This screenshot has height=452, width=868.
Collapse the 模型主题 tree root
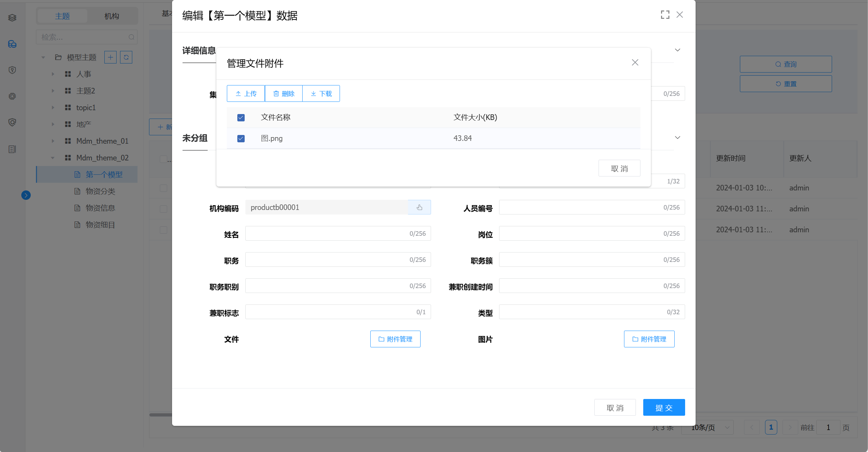pos(43,57)
